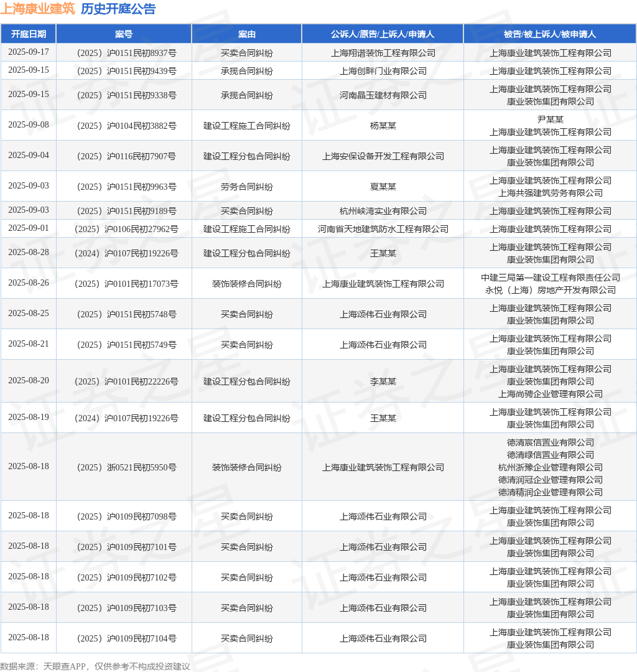Select case number 沪0109民初7104号

tap(127, 638)
